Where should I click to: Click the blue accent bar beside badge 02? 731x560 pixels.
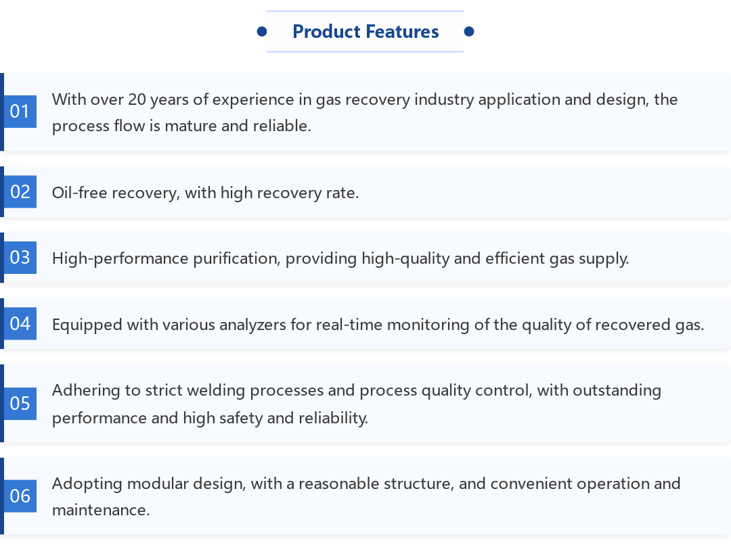[2, 191]
